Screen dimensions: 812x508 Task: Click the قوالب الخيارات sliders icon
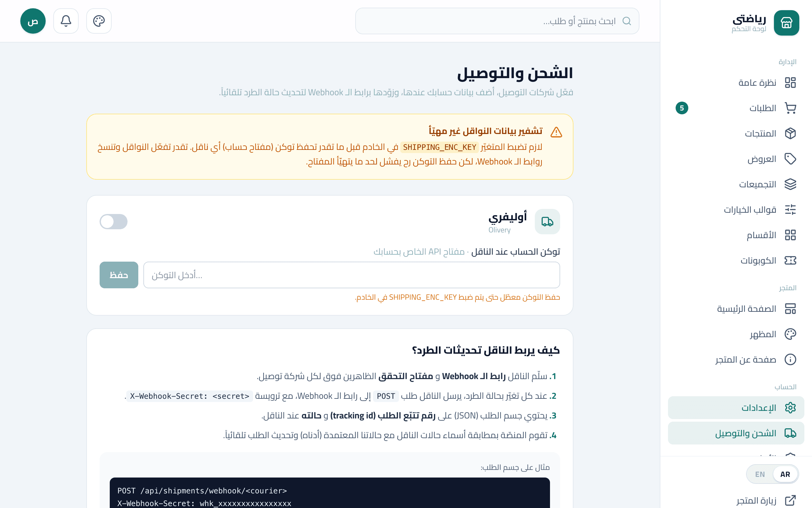[x=790, y=210]
